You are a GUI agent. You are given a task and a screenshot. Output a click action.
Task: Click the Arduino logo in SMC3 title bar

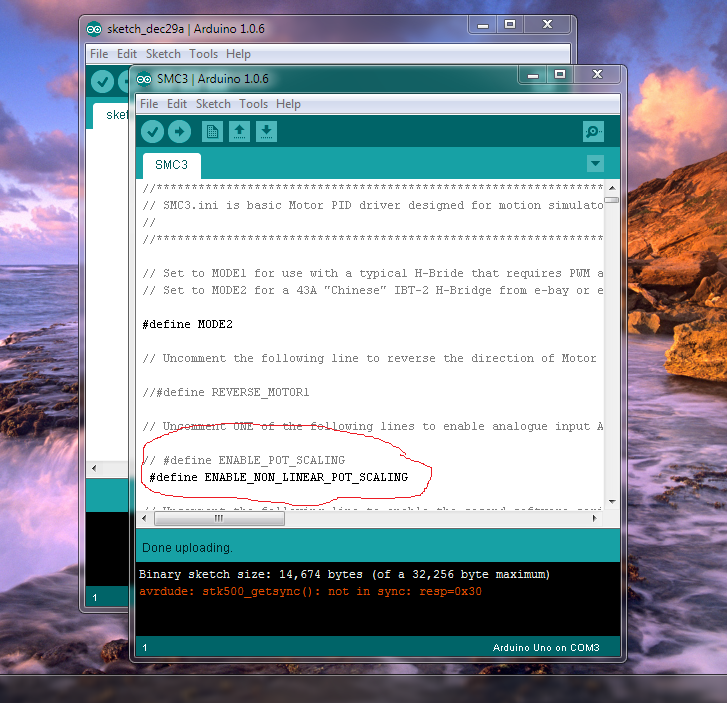[x=144, y=79]
